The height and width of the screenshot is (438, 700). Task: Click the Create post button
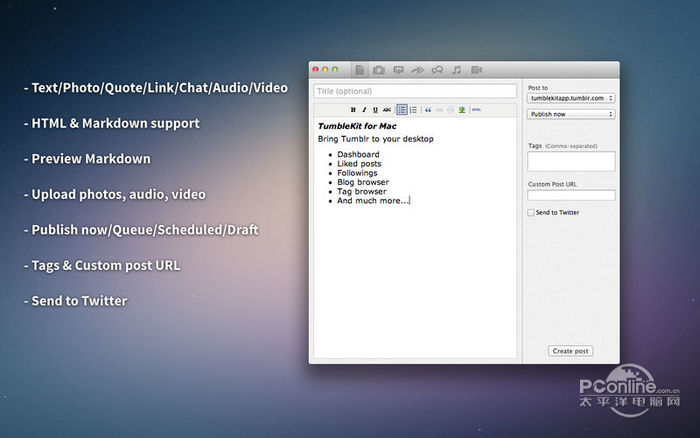(x=571, y=351)
